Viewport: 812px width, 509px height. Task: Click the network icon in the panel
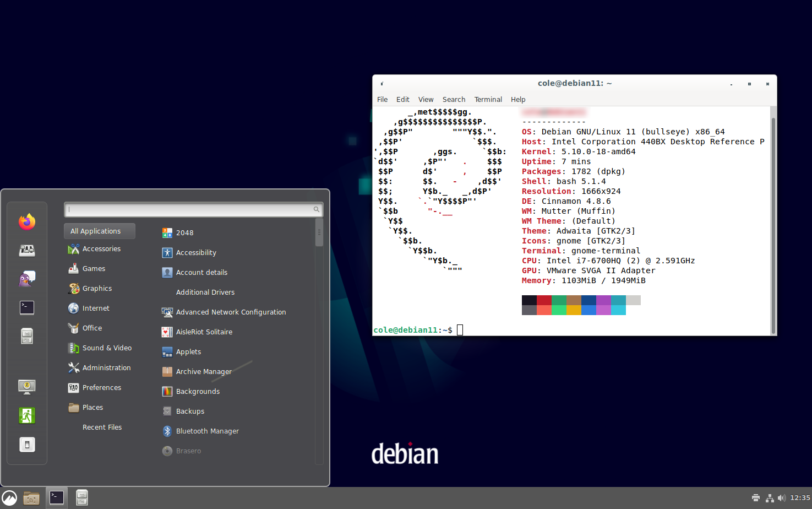click(x=770, y=498)
